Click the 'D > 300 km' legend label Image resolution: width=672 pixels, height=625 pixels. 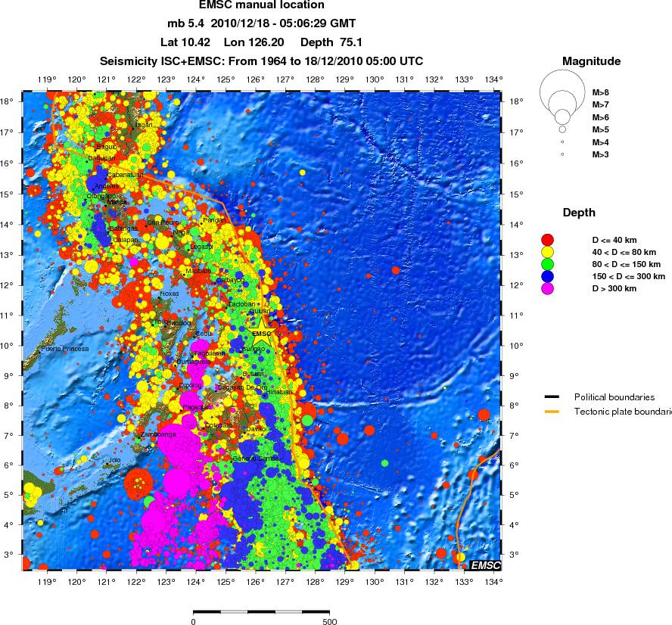(614, 288)
